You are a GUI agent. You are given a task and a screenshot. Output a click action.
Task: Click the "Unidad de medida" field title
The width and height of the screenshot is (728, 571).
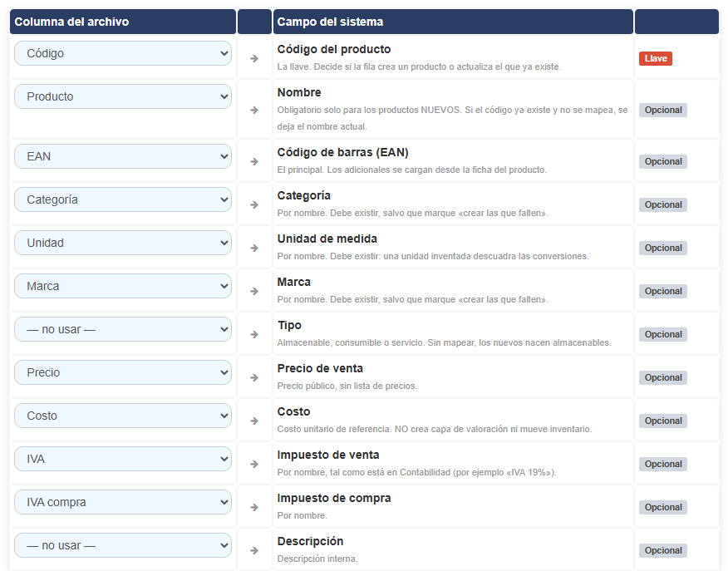[x=327, y=239]
